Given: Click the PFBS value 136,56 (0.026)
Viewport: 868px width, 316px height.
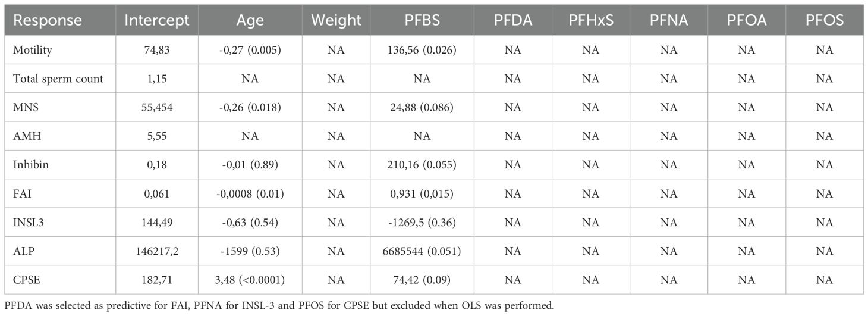Looking at the screenshot, I should click(x=422, y=51).
